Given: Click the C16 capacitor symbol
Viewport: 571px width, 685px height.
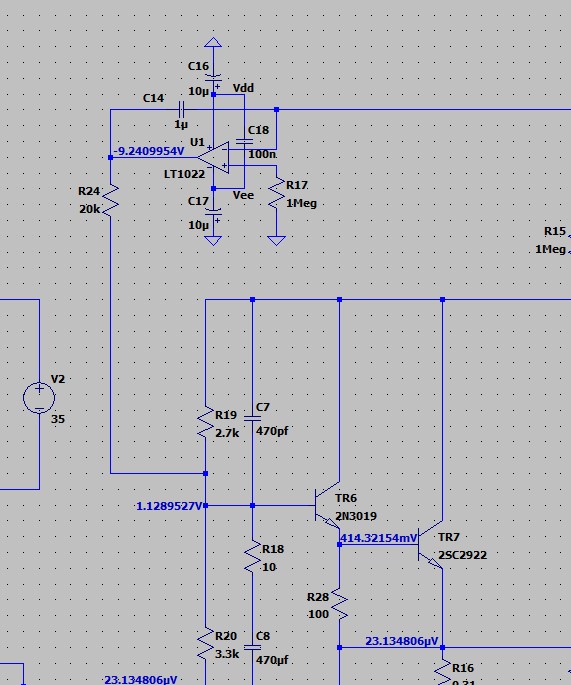Looking at the screenshot, I should coord(213,78).
